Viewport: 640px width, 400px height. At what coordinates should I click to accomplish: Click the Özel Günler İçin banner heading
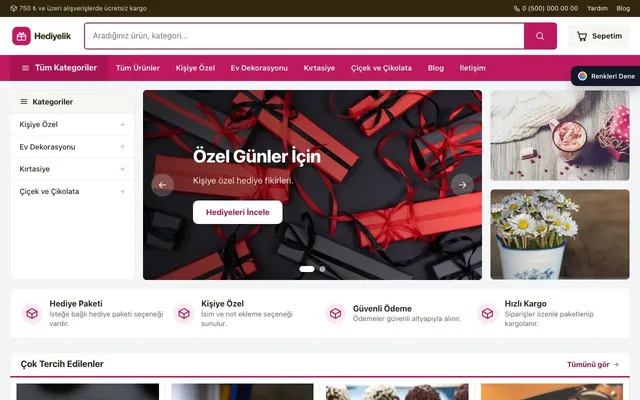click(x=257, y=157)
